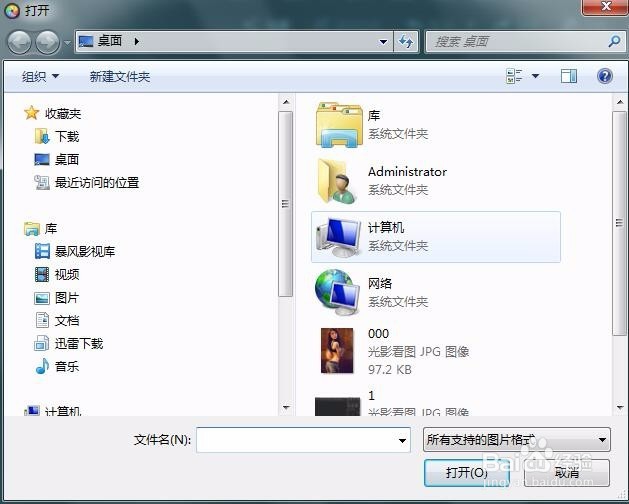Click the file list vertical scrollbar thumb
The width and height of the screenshot is (629, 504).
pos(620,223)
